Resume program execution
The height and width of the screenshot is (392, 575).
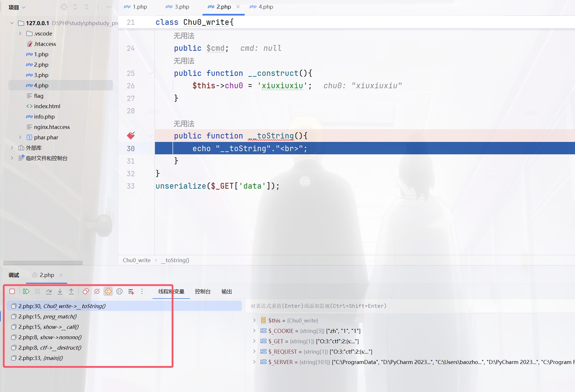26,291
